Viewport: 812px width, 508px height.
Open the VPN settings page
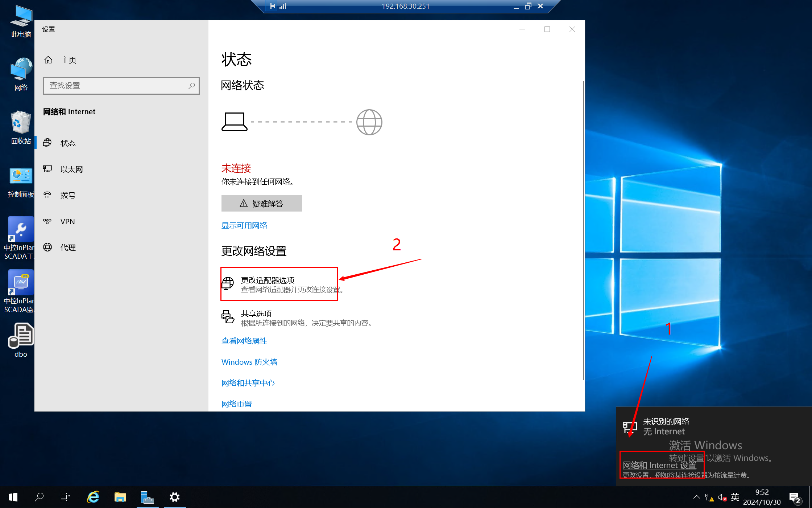pyautogui.click(x=67, y=222)
